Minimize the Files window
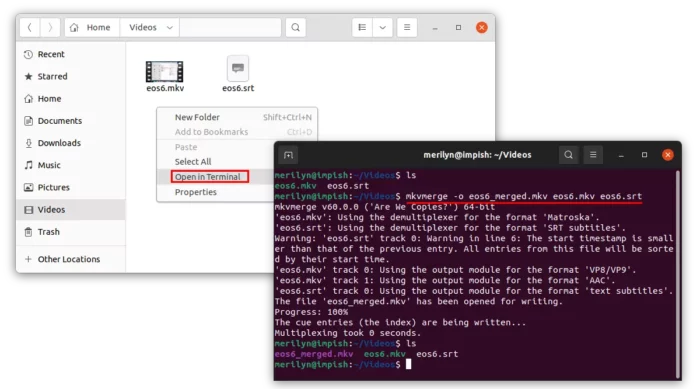Image resolution: width=700 pixels, height=389 pixels. (x=435, y=28)
